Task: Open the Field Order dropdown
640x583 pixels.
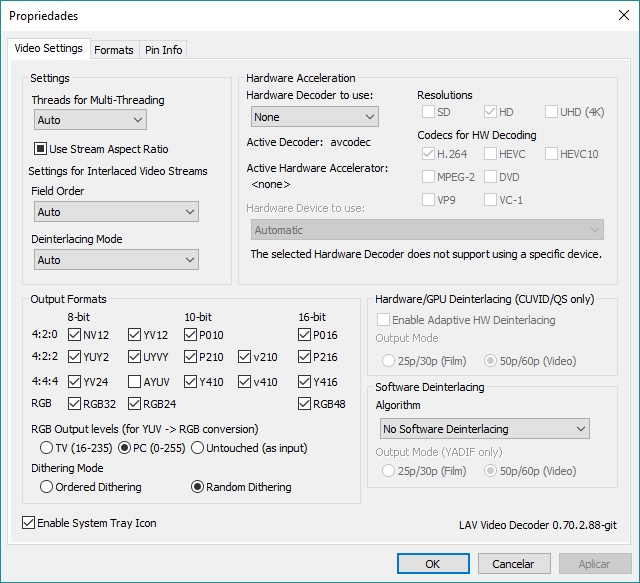Action: [x=116, y=212]
